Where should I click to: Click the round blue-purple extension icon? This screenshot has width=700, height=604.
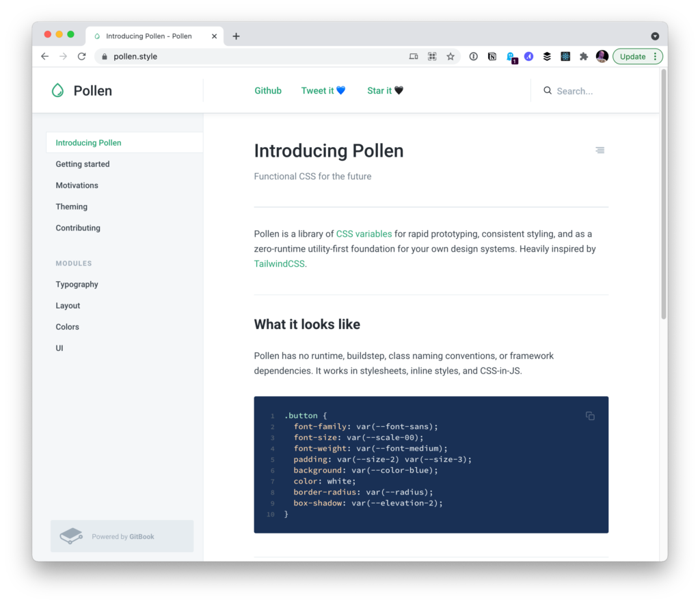[528, 56]
